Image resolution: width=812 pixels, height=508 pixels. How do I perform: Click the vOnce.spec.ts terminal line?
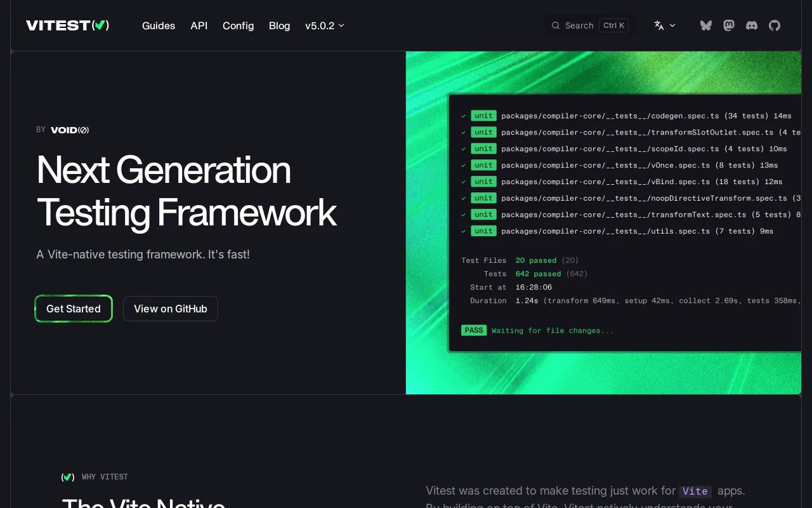point(619,165)
